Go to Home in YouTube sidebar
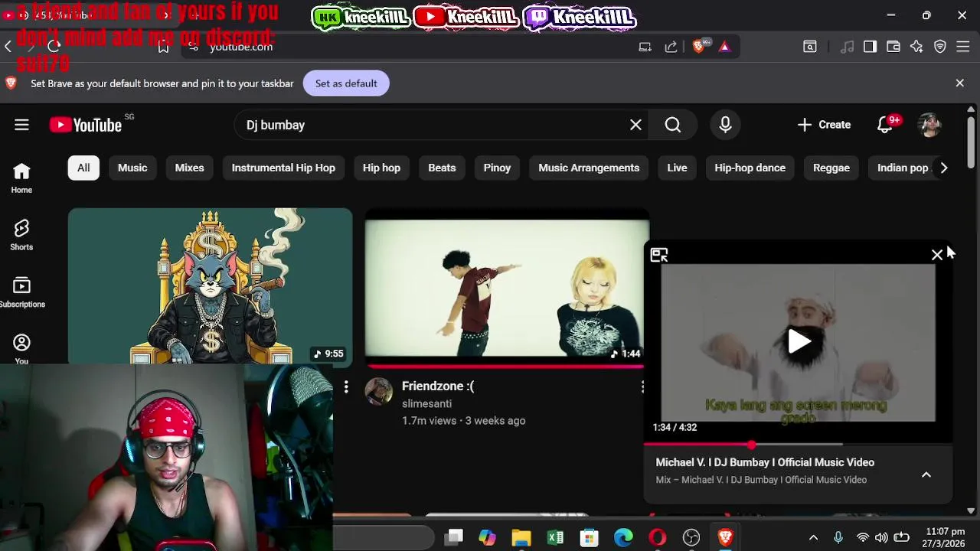980x551 pixels. point(21,178)
